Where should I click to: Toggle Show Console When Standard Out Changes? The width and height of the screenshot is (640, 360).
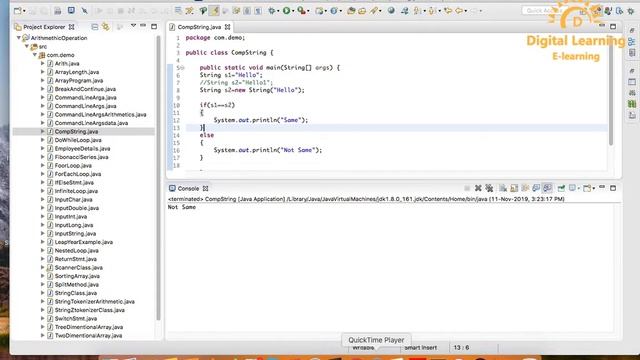point(536,188)
